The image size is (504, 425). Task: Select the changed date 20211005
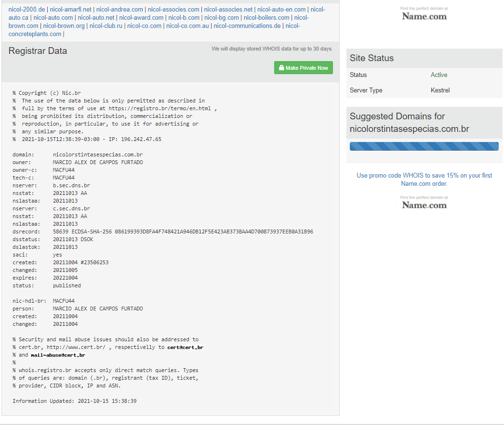pos(65,270)
